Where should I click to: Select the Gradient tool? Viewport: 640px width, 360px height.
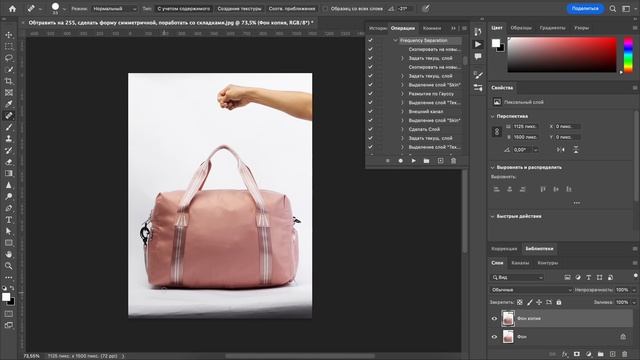9,173
